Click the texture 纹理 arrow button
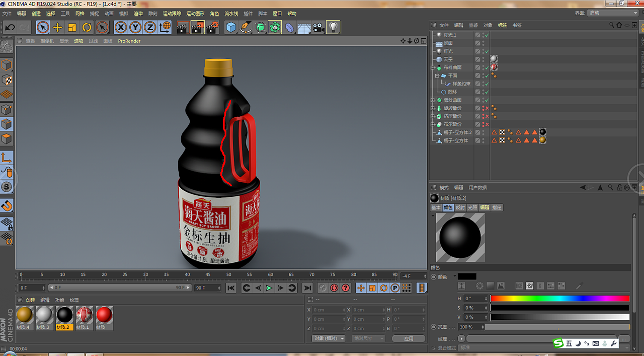The width and height of the screenshot is (644, 356). (461, 339)
